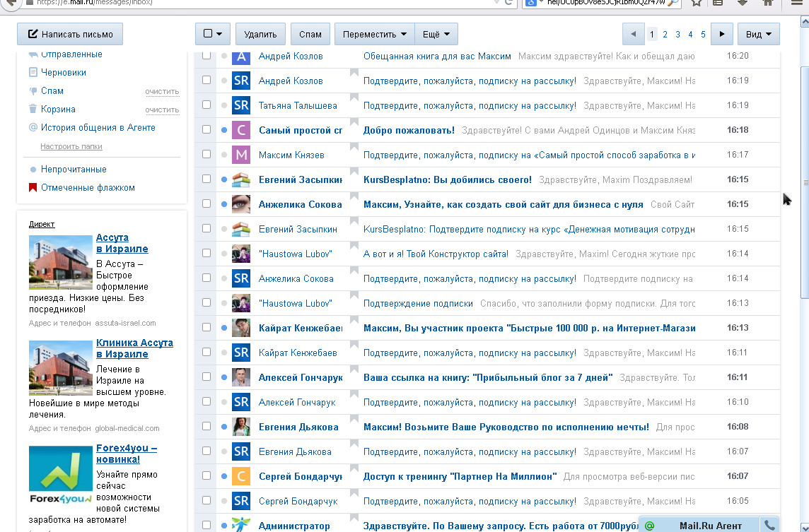Open the select-all checkbox dropdown
This screenshot has width=809, height=532.
click(213, 34)
